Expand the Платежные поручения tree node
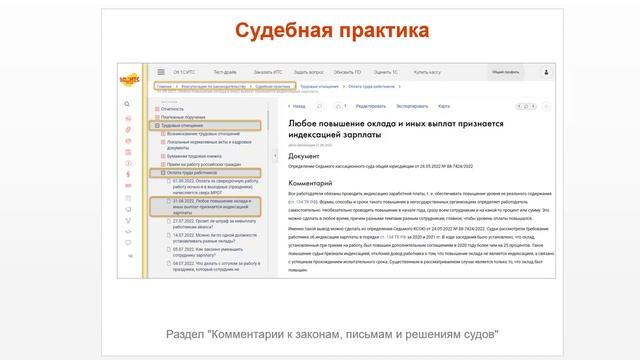 [x=157, y=117]
